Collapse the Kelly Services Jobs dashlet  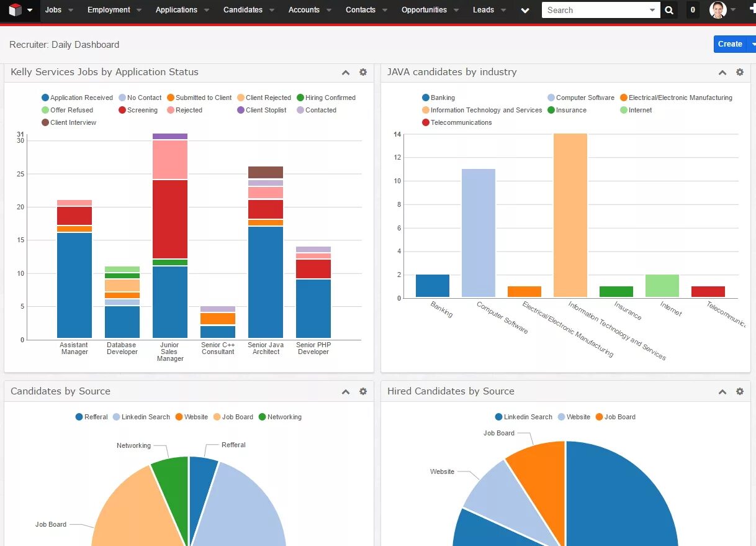346,73
